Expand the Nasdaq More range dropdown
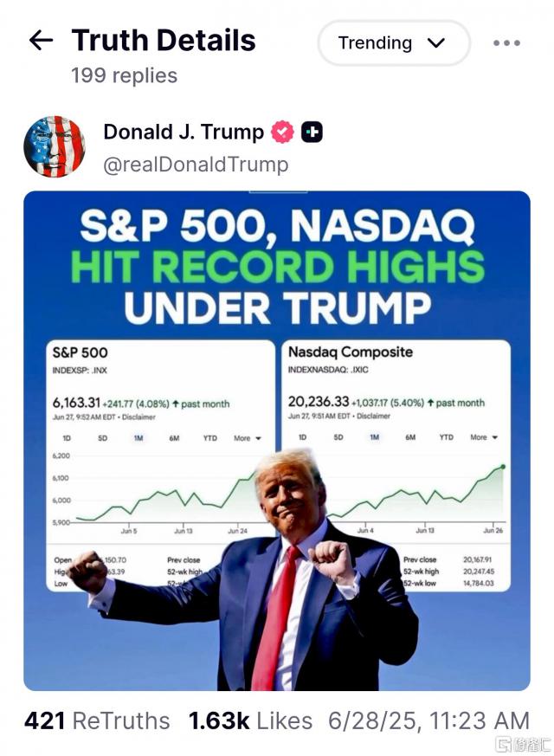The width and height of the screenshot is (554, 756). tap(483, 437)
